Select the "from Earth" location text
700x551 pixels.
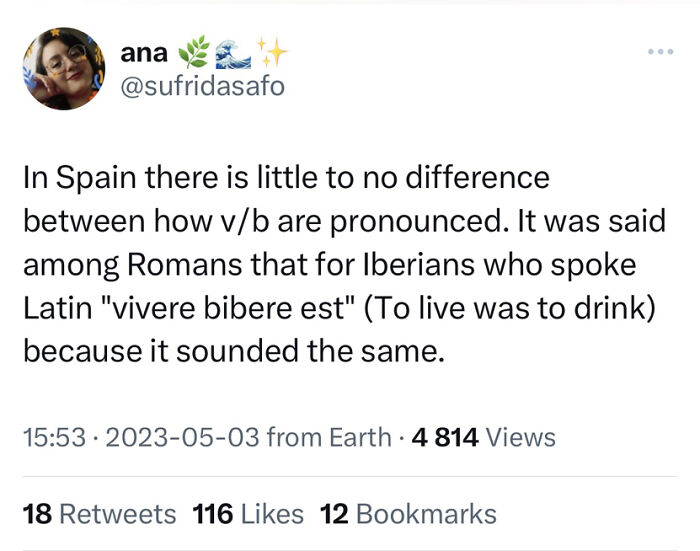327,437
